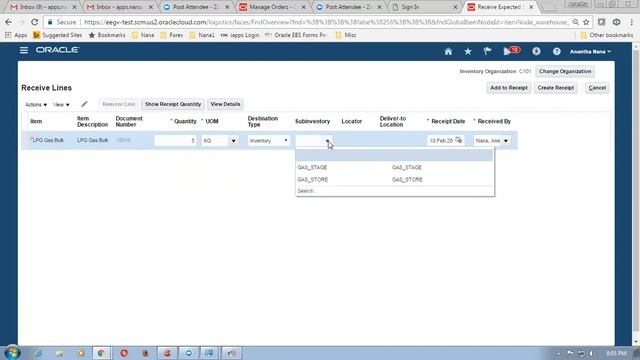Image resolution: width=640 pixels, height=360 pixels.
Task: Click the browser address bar URL
Action: coord(326,22)
